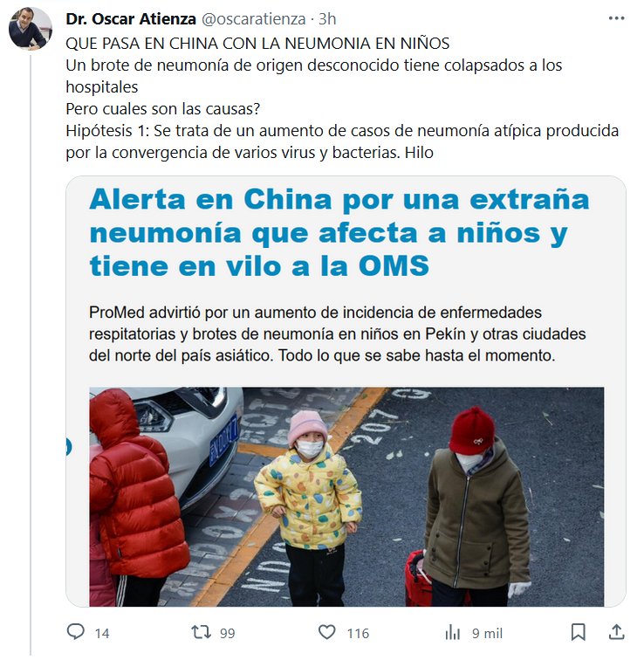Click the reply count 14
The width and height of the screenshot is (644, 660).
(x=102, y=634)
